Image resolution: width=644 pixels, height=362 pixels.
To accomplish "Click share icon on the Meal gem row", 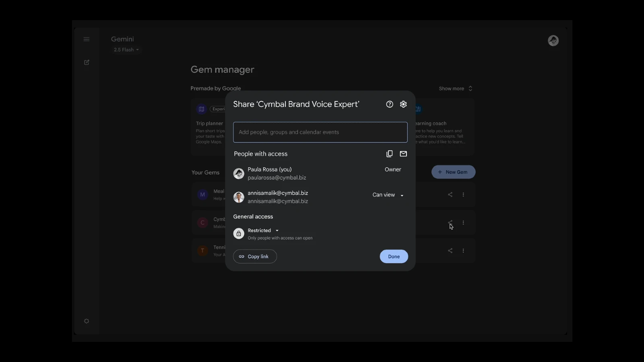I will (450, 195).
